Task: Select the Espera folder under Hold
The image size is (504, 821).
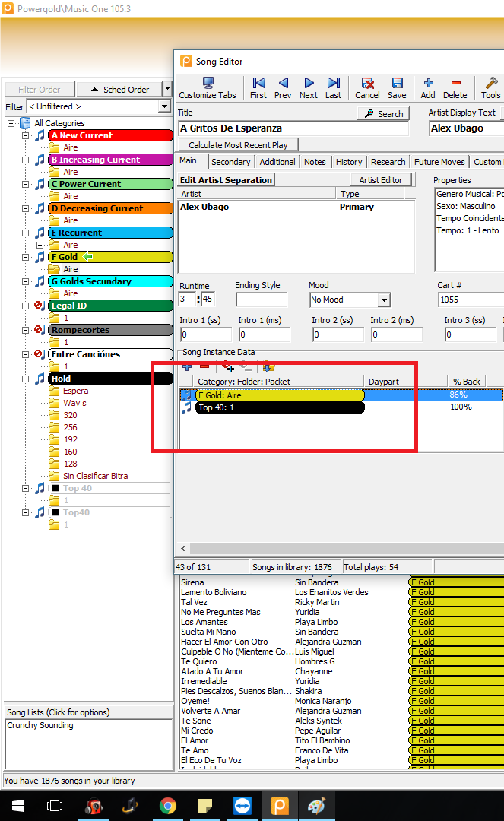Action: click(75, 391)
